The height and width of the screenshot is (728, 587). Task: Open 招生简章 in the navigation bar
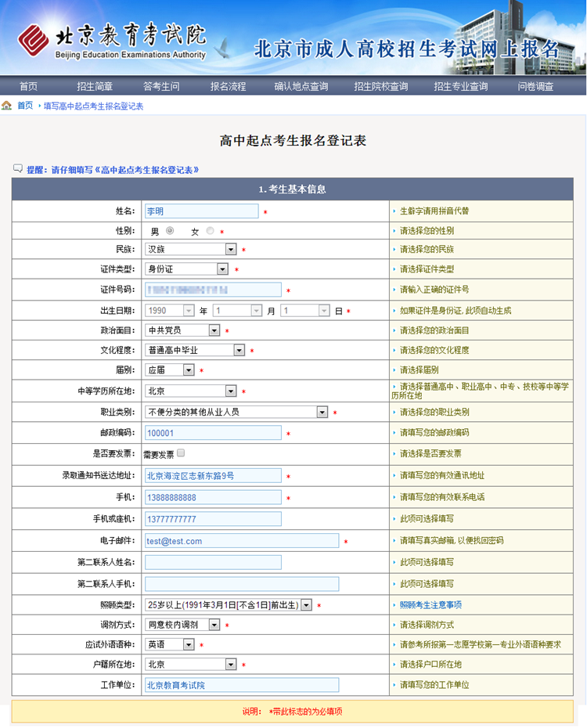(95, 86)
